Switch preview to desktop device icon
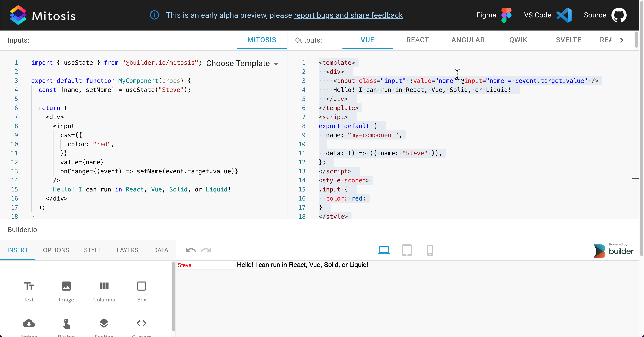This screenshot has width=644, height=337. tap(384, 250)
